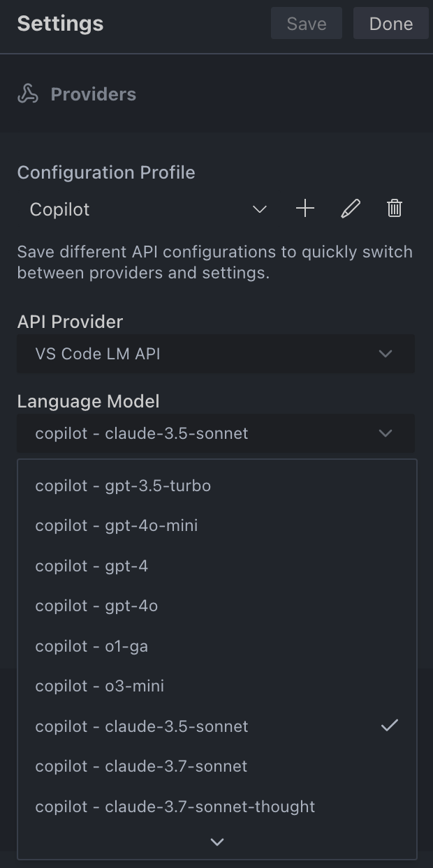Image resolution: width=433 pixels, height=868 pixels.
Task: Select copilot - claude-3.7-sonnet-thought model
Action: pyautogui.click(x=175, y=807)
